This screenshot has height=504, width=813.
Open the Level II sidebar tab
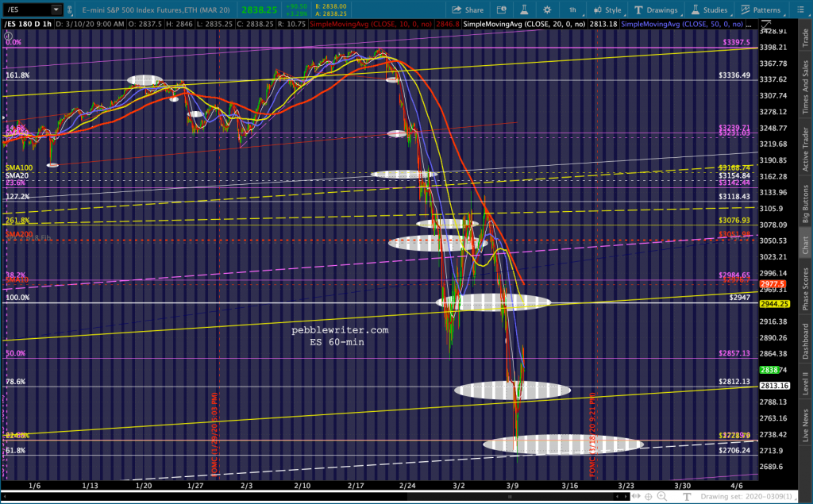click(805, 383)
